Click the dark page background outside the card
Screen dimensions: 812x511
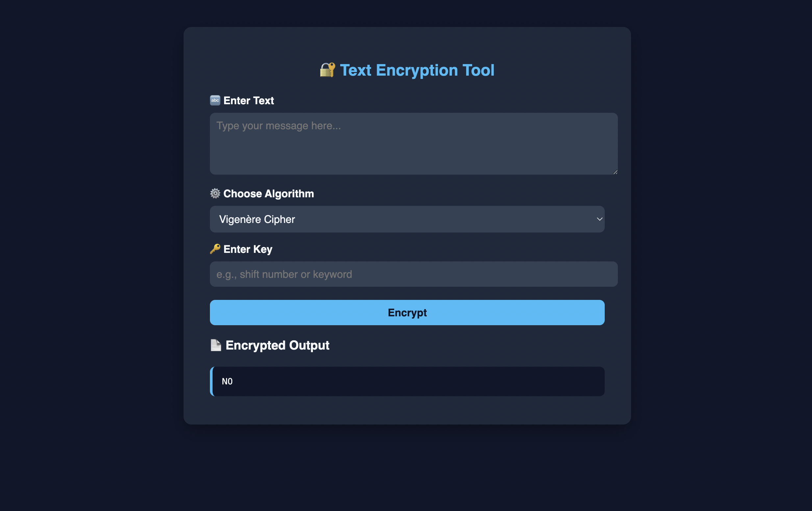click(91, 236)
